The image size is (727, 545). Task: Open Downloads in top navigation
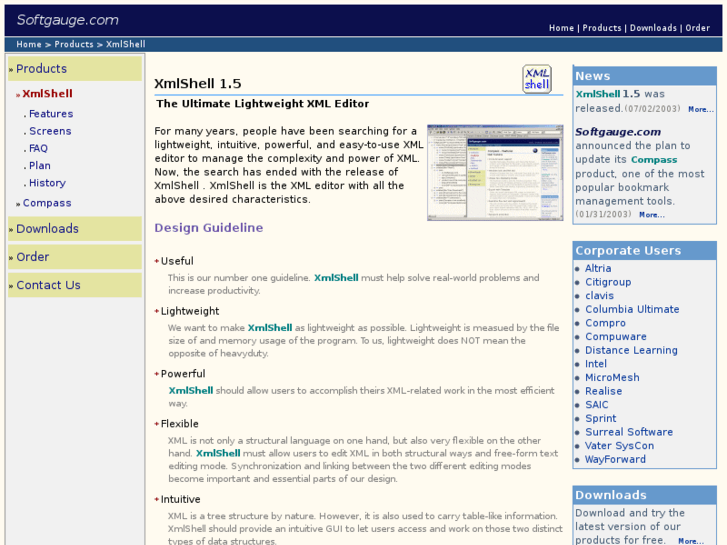(653, 28)
